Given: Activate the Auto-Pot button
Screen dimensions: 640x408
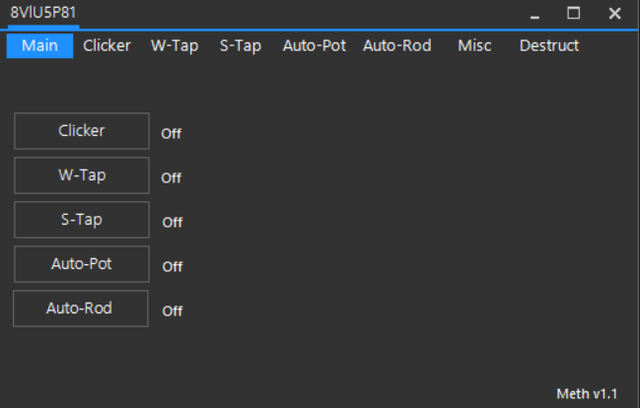Looking at the screenshot, I should (x=81, y=264).
